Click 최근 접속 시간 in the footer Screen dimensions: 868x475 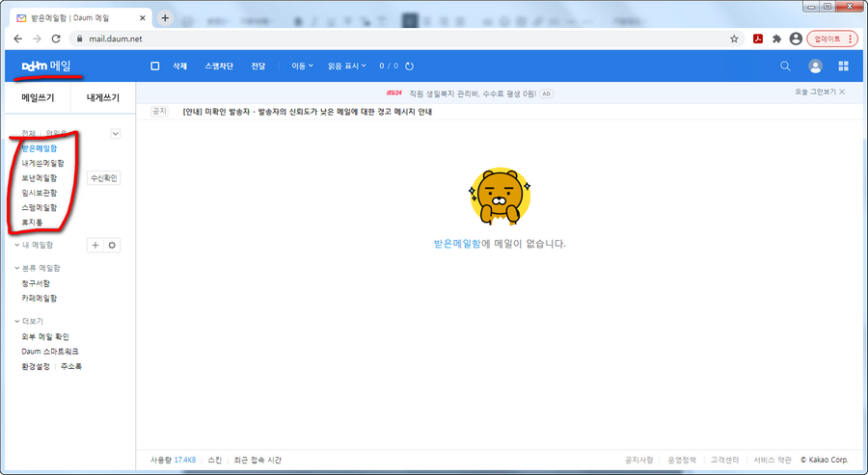coord(258,461)
